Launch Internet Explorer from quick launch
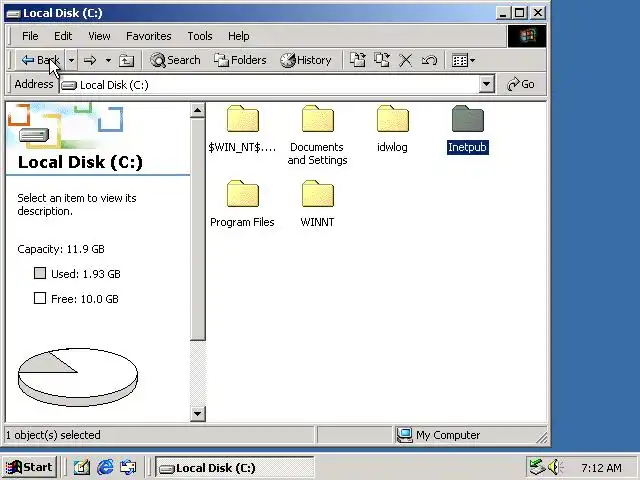 (105, 467)
